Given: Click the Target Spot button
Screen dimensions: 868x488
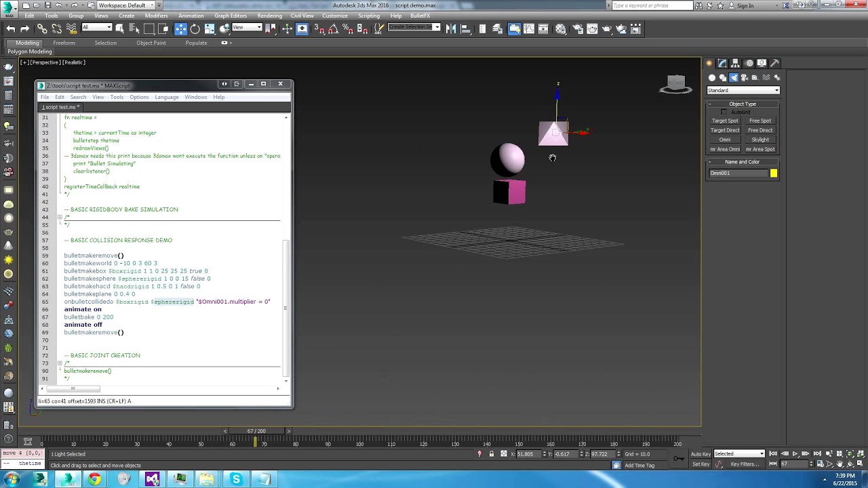Looking at the screenshot, I should click(x=725, y=121).
